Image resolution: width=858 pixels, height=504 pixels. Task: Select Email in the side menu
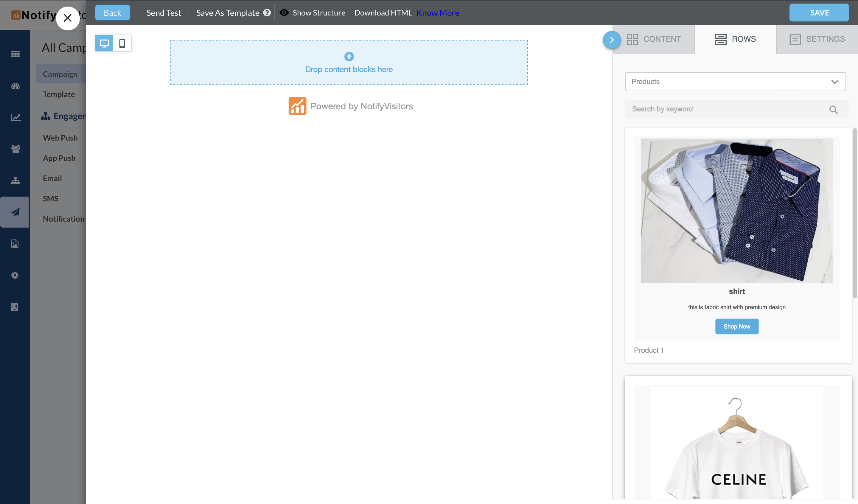tap(52, 178)
